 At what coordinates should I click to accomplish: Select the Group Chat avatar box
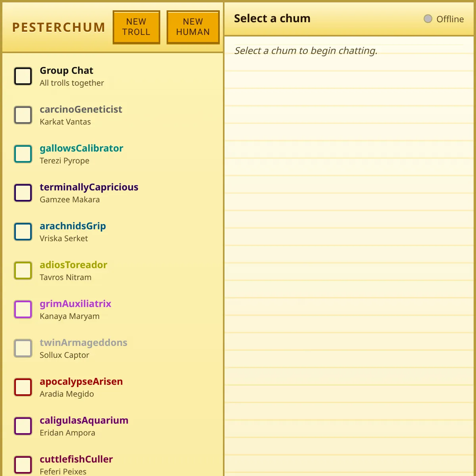(23, 76)
